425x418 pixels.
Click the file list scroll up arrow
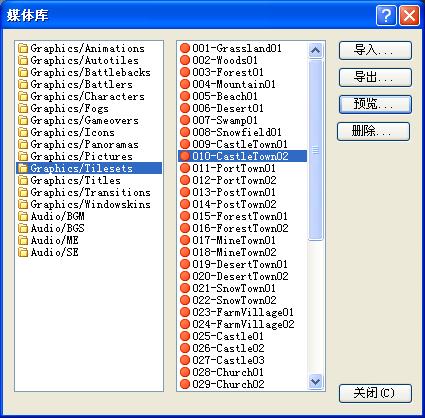pyautogui.click(x=315, y=50)
